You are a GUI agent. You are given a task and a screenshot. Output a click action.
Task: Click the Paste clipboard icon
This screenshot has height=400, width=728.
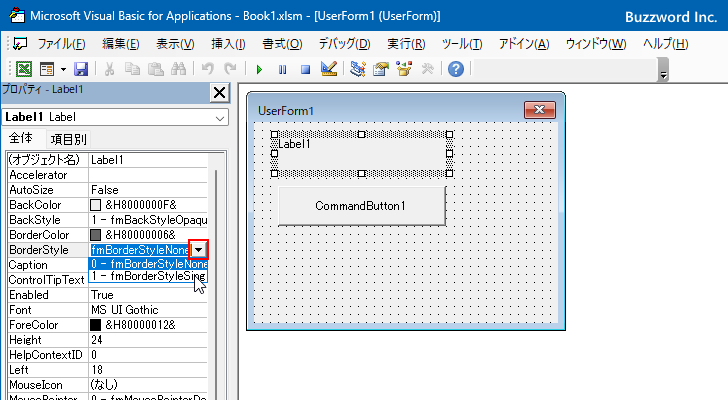tap(156, 69)
